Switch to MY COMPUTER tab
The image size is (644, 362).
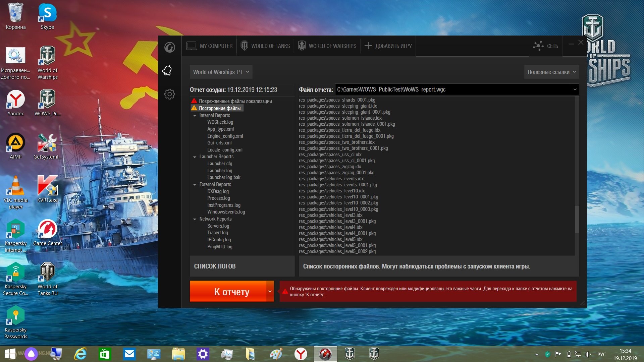(x=209, y=46)
